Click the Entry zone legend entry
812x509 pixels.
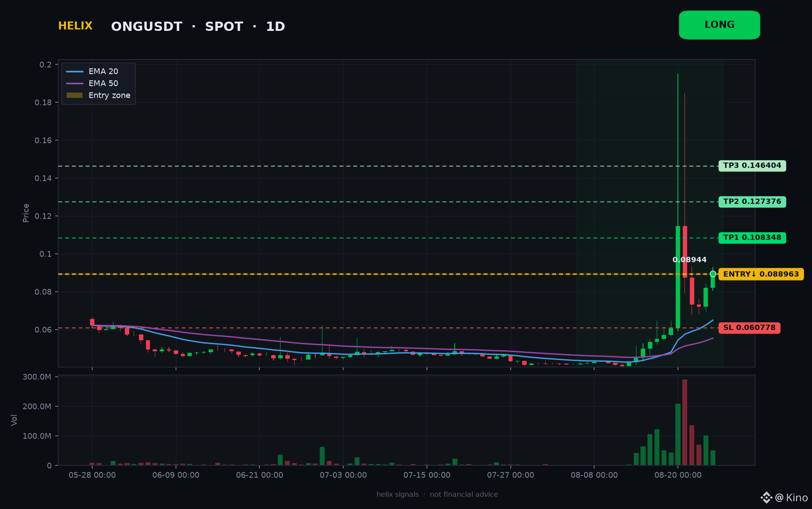click(98, 95)
